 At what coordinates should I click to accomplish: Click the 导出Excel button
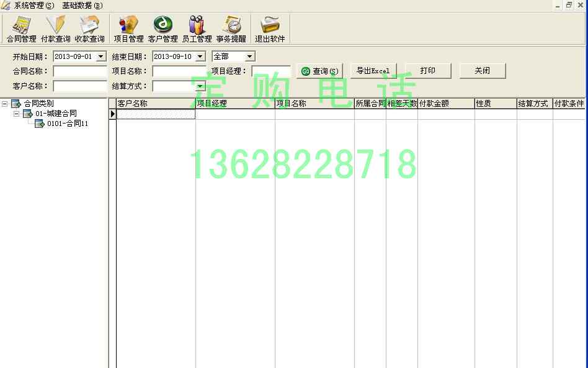(373, 71)
